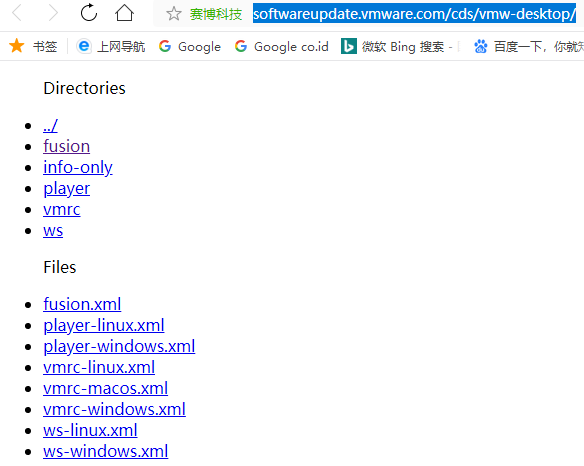Open the vmrc-linux.xml file link
Screen dimensions: 584x466
coord(99,367)
